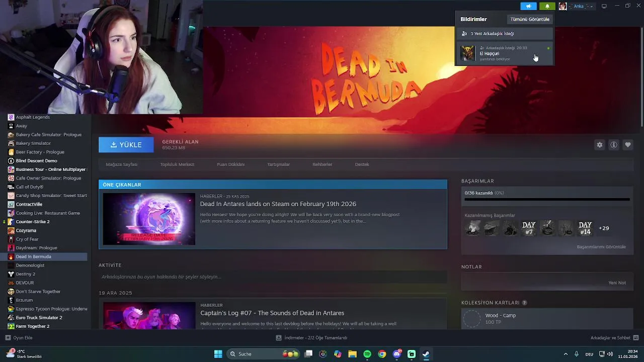Open Discord from the taskbar
This screenshot has width=644, height=362.
tap(397, 354)
